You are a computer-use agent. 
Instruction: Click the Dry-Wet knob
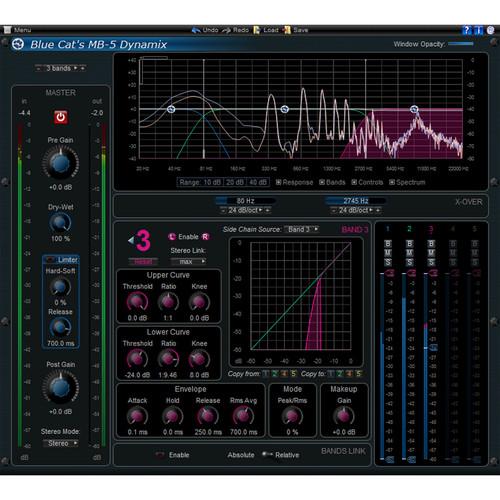click(x=60, y=223)
